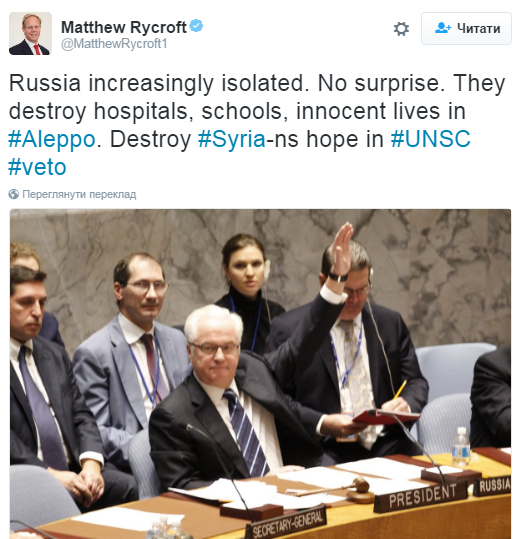Open the attached UN Security Council photo

click(260, 374)
